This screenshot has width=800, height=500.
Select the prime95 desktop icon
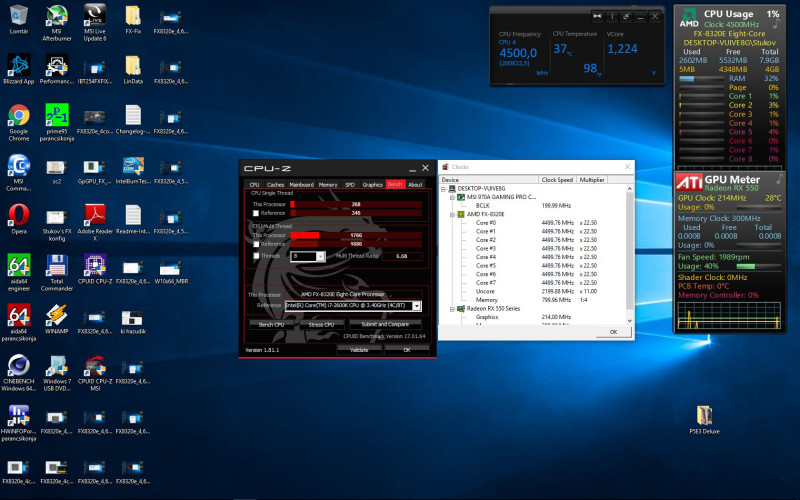click(x=57, y=115)
